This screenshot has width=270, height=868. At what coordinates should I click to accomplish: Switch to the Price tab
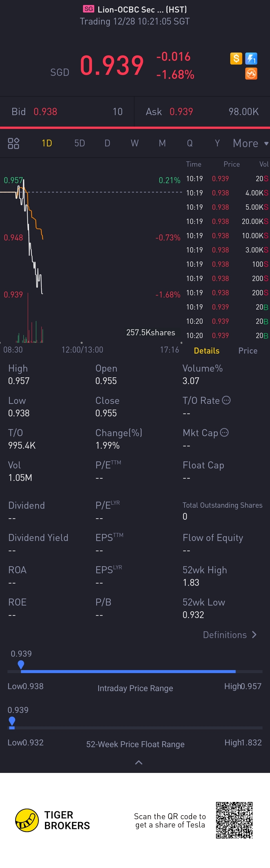pyautogui.click(x=248, y=351)
